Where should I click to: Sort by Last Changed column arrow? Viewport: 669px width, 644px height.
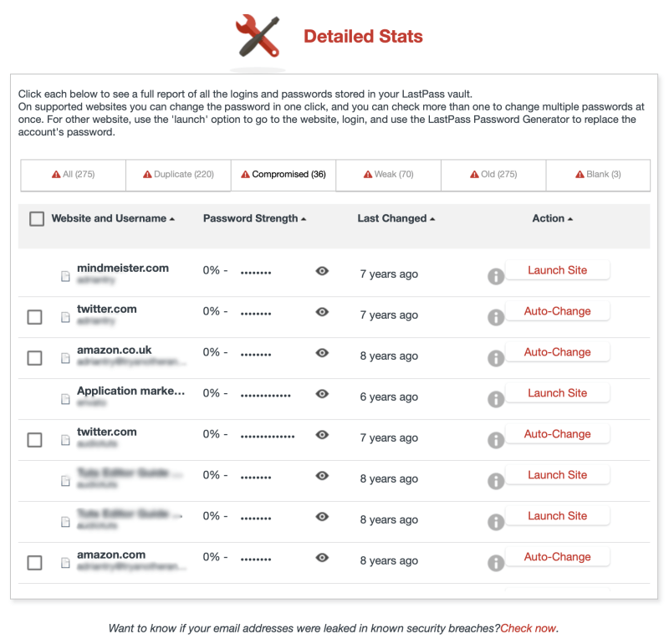(432, 219)
